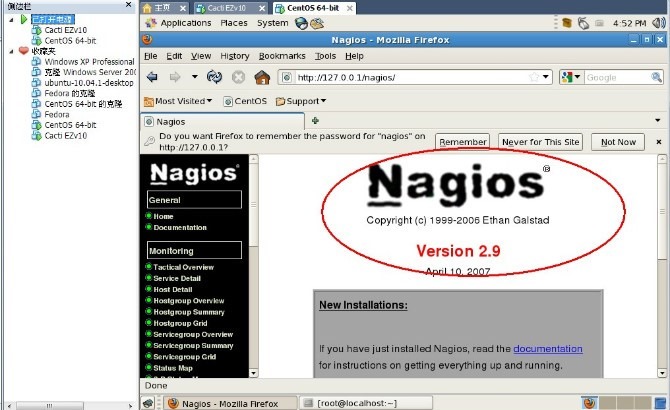Viewport: 670px width, 410px height.
Task: Open Status Map link
Action: [173, 368]
